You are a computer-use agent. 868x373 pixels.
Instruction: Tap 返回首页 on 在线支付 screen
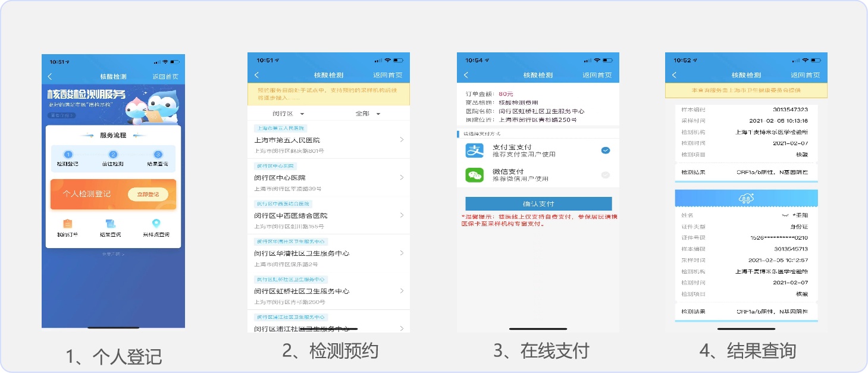tap(597, 75)
